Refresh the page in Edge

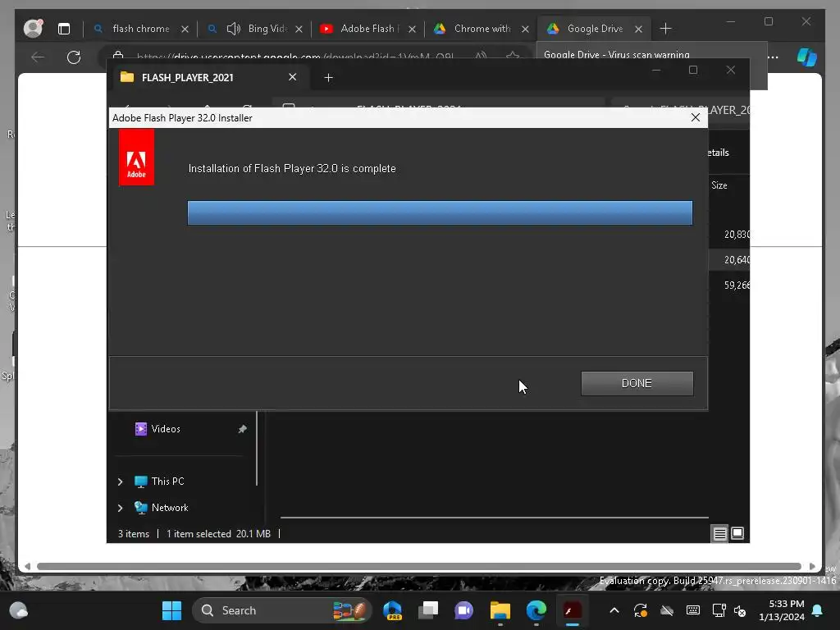[x=74, y=57]
